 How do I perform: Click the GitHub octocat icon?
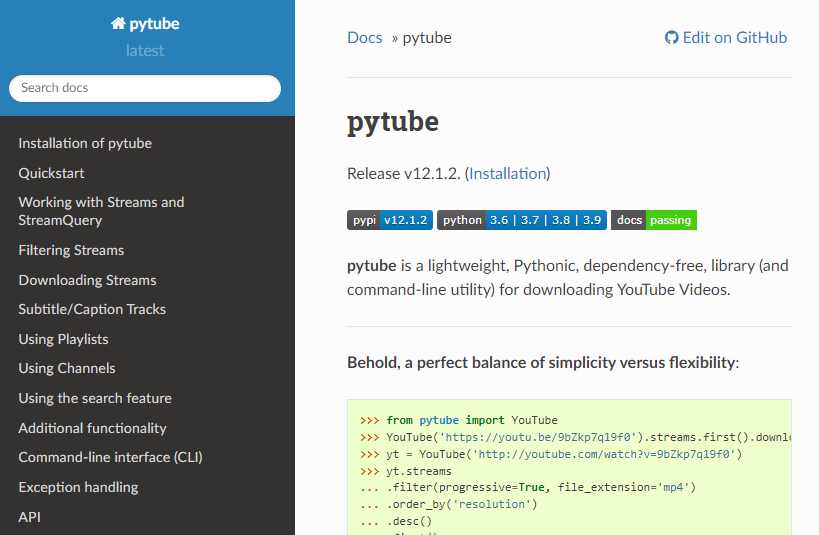671,38
